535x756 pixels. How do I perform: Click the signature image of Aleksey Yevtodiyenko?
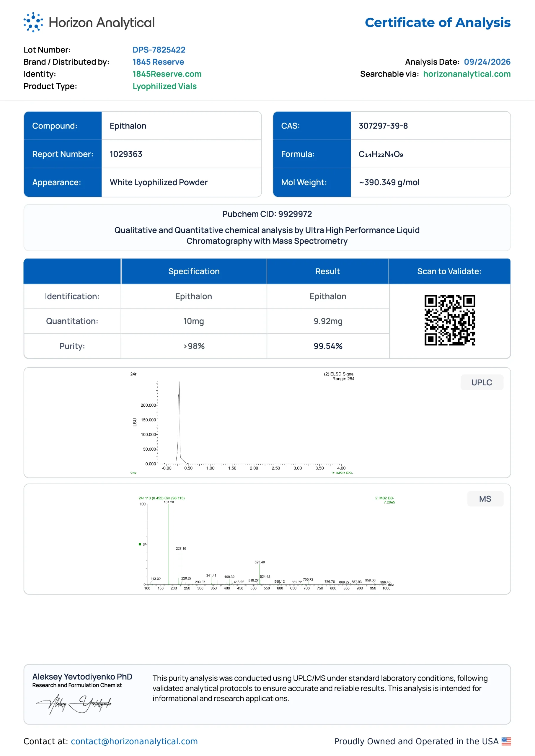pos(74,704)
